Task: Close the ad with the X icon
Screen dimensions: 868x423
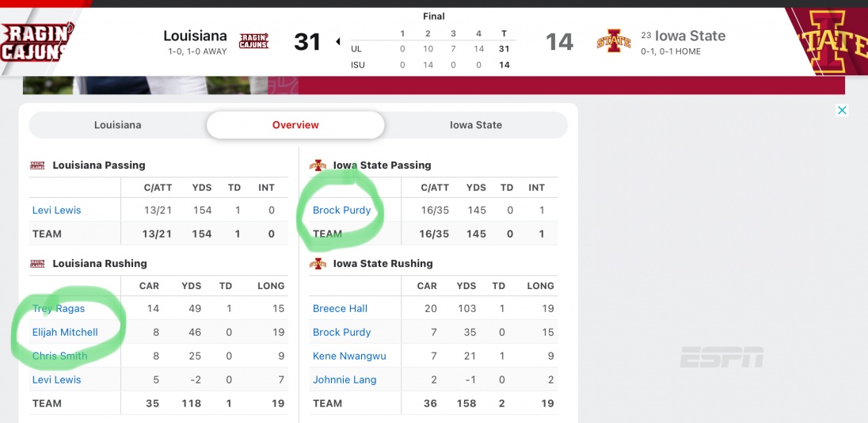Action: click(843, 110)
